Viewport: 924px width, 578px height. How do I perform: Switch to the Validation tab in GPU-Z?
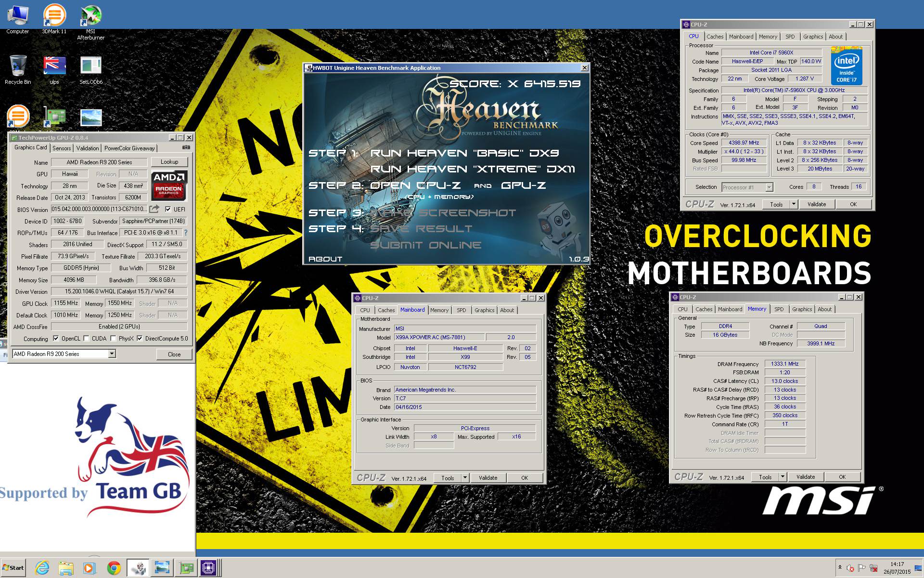pos(88,148)
